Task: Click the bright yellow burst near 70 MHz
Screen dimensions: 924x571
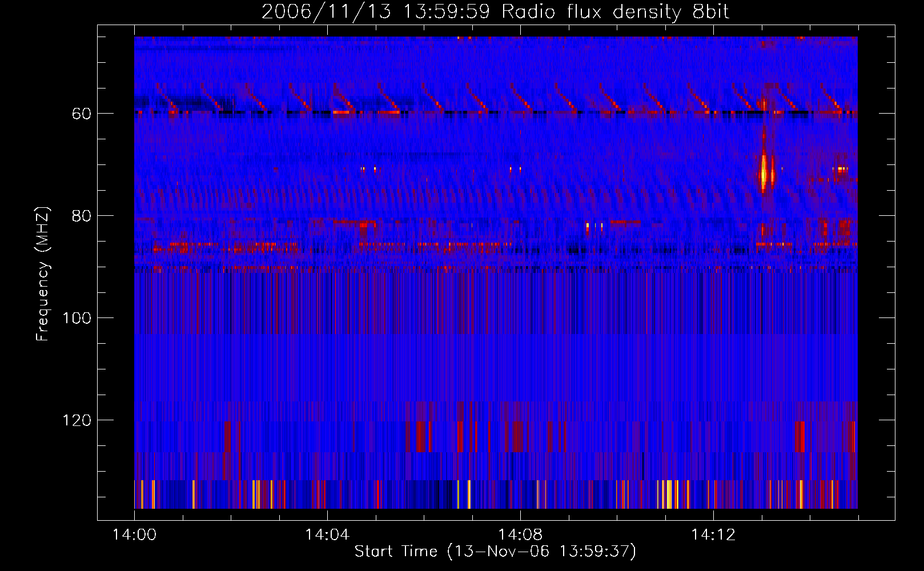Action: click(764, 172)
